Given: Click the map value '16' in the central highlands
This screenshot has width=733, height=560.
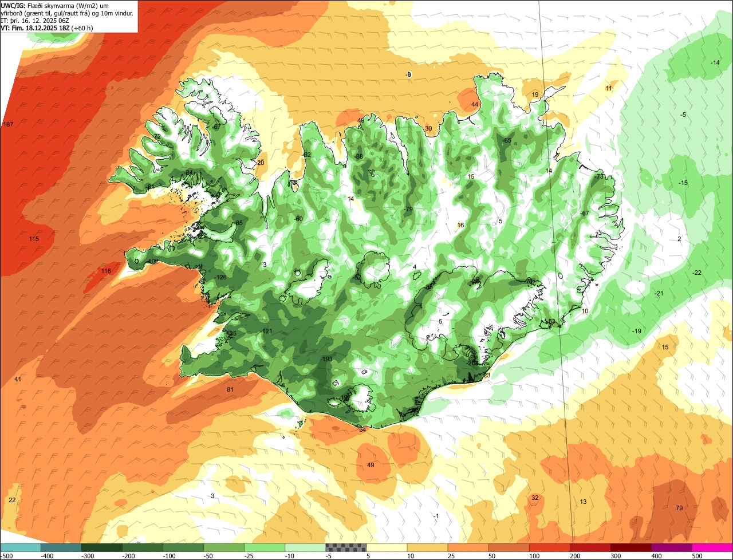Looking at the screenshot, I should 460,225.
